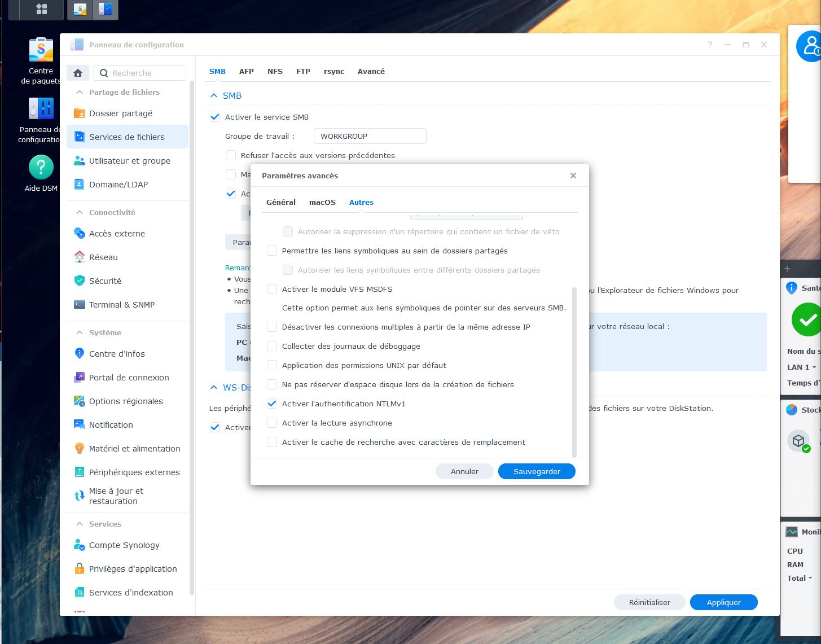Screen dimensions: 821x644
Task: Check Collecter des journaux de débogage
Action: [272, 346]
